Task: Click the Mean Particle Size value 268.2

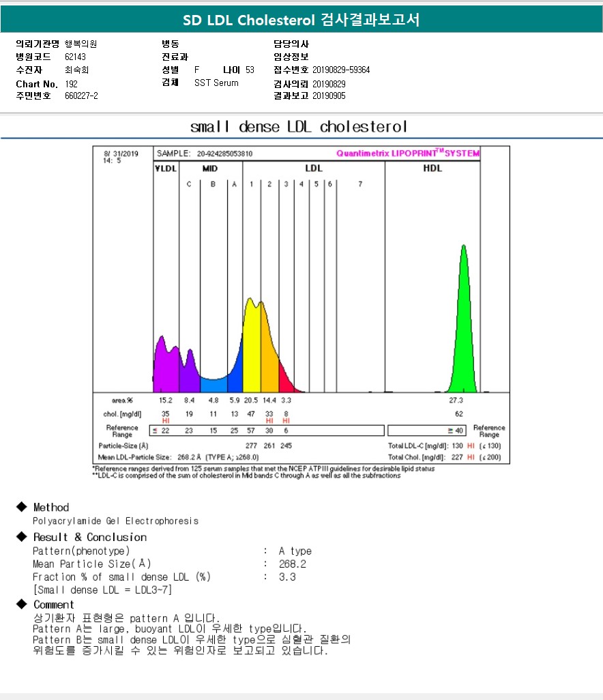Action: pyautogui.click(x=292, y=564)
